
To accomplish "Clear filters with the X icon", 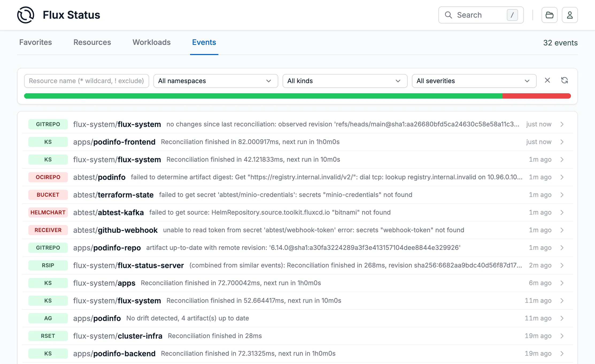I will pos(547,80).
